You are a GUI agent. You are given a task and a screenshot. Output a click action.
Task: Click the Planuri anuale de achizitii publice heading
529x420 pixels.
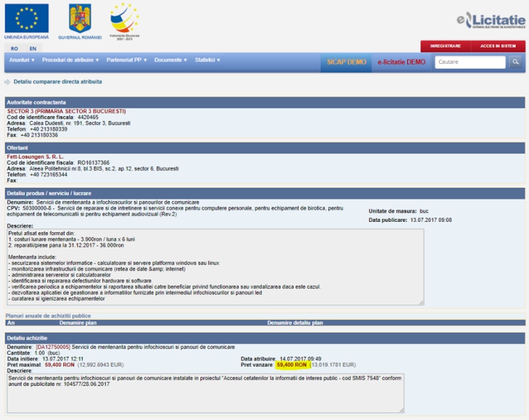48,316
